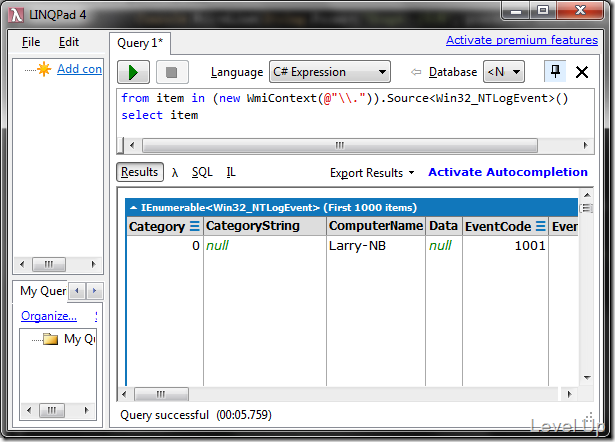Click results pane scroll-up arrow

587,195
